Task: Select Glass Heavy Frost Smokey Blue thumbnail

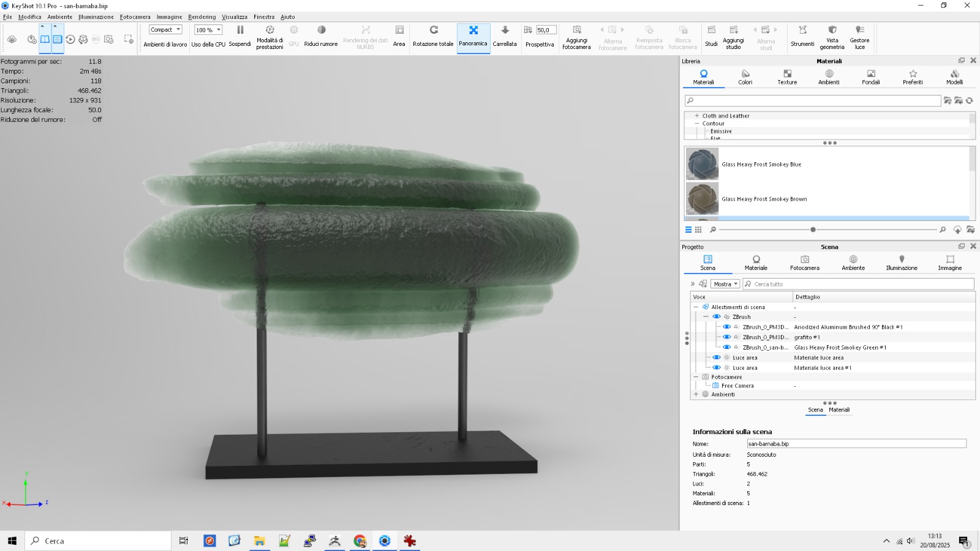Action: (x=702, y=164)
